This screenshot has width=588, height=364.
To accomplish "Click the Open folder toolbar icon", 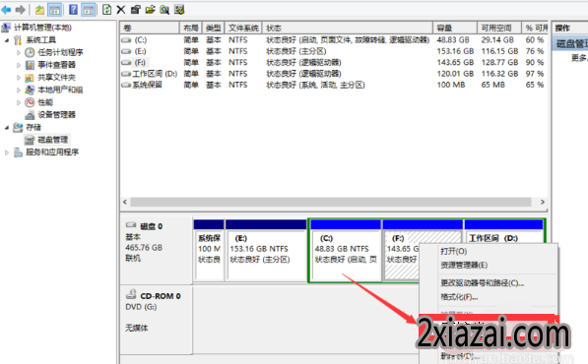I will tap(150, 10).
